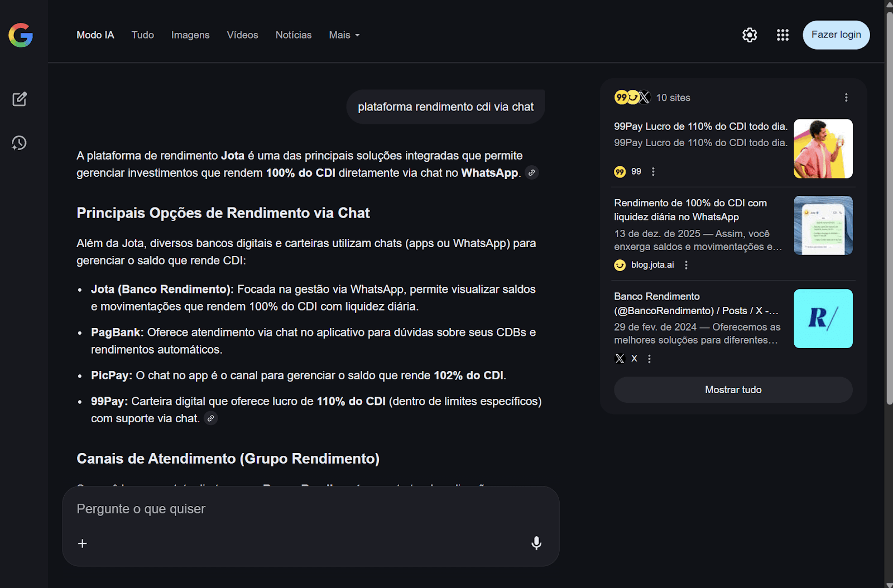
Task: Click the Mostrar tudo button
Action: [733, 390]
